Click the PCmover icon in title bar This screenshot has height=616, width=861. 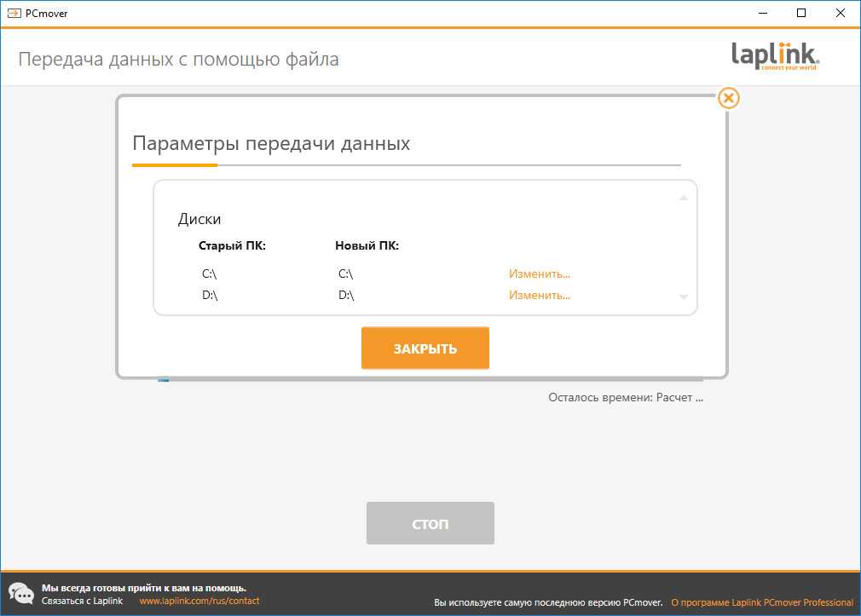[13, 13]
